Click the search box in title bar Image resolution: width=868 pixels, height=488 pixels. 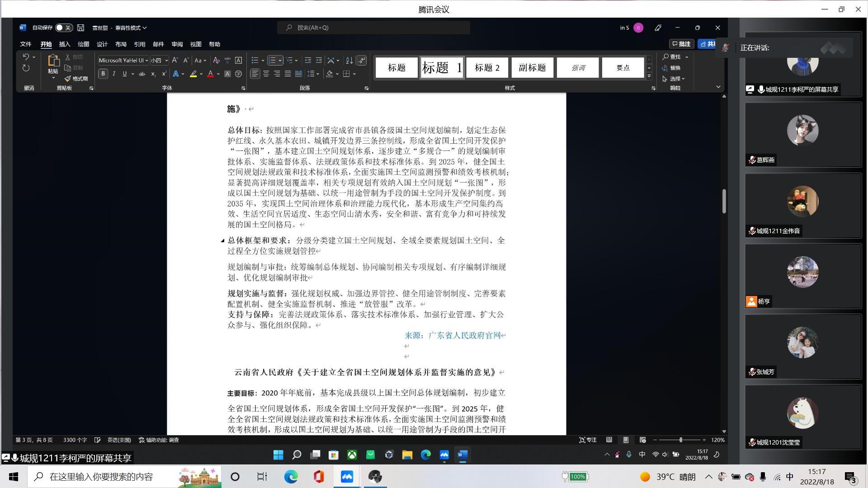373,28
